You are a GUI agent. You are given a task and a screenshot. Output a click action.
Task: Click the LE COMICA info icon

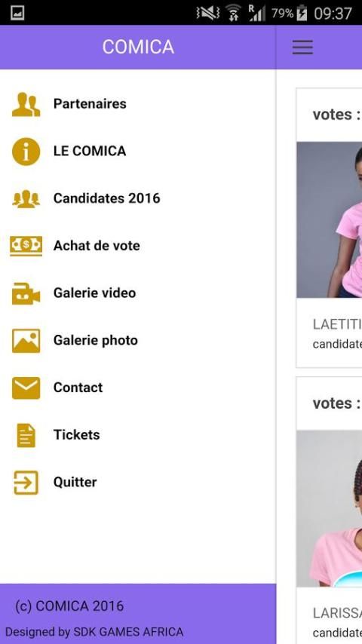coord(26,152)
